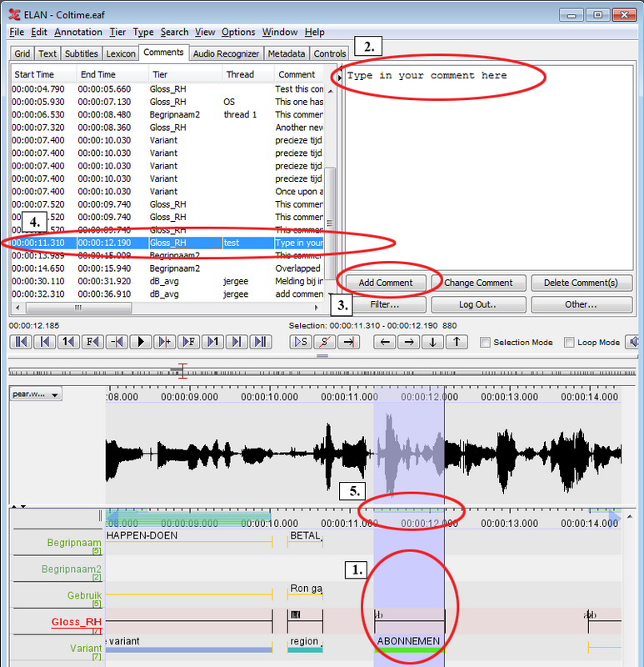Viewport: 644px width, 667px height.
Task: Go to the previous annotation (left arrow)
Action: click(384, 342)
